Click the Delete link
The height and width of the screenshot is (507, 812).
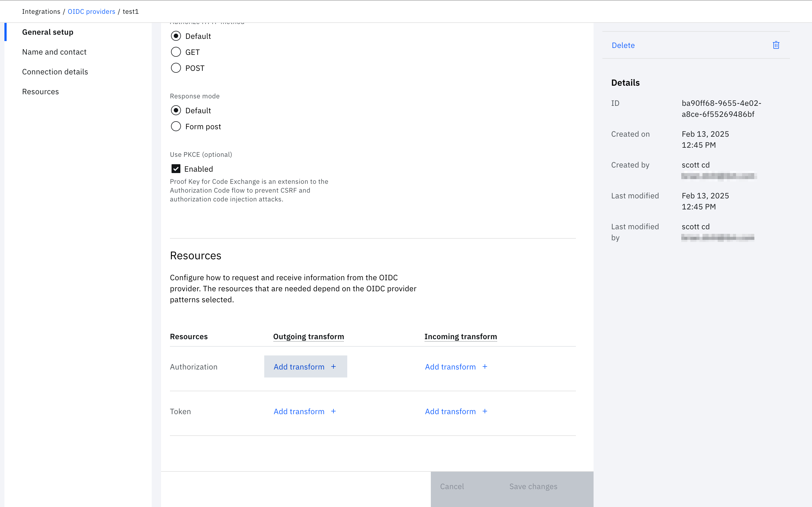point(623,45)
